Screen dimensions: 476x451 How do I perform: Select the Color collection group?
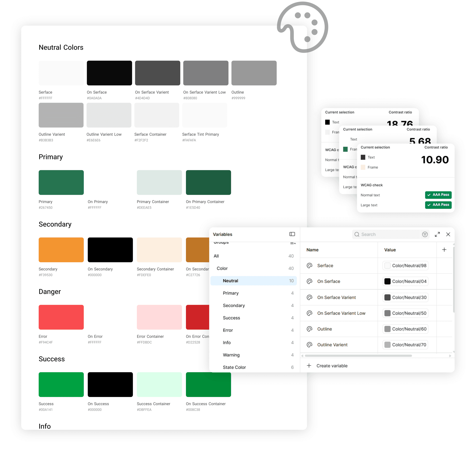pyautogui.click(x=254, y=268)
